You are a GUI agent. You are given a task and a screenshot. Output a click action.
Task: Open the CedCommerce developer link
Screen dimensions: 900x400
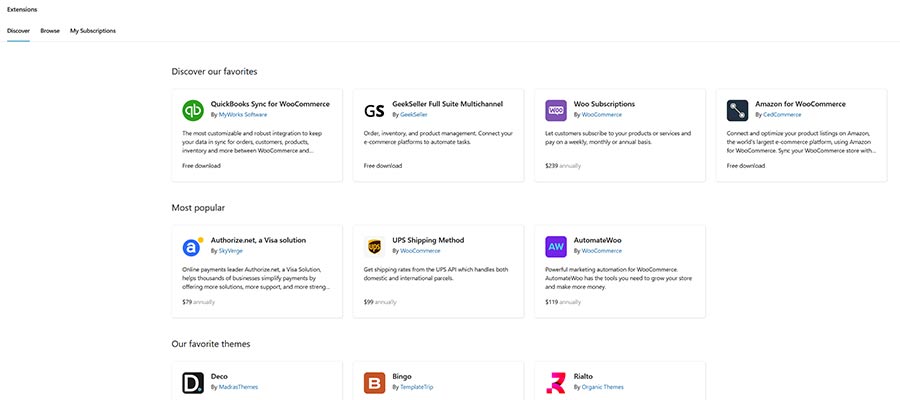pyautogui.click(x=782, y=115)
